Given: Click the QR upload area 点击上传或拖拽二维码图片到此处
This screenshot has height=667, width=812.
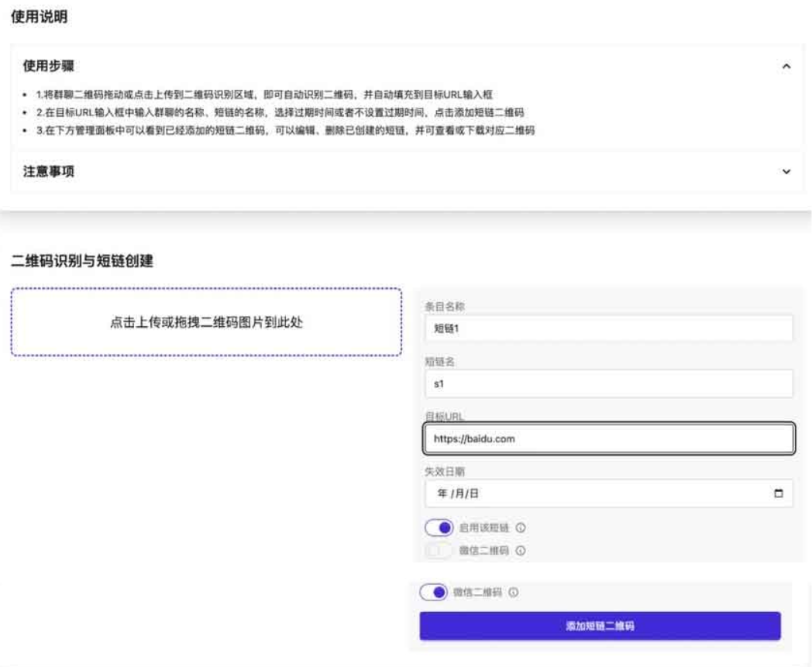Looking at the screenshot, I should click(206, 322).
